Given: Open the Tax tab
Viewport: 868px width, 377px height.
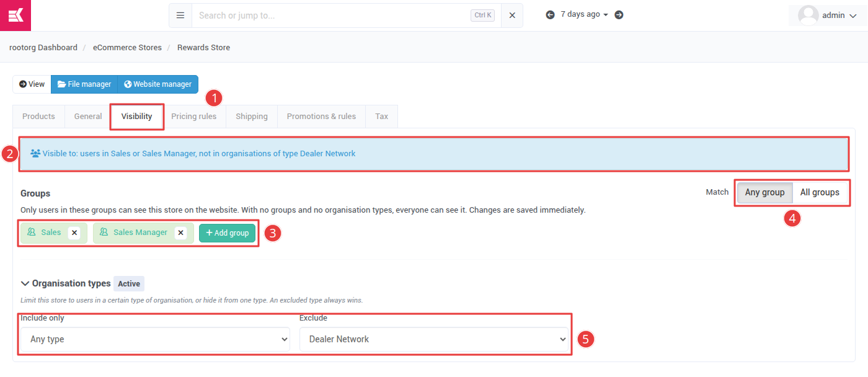Looking at the screenshot, I should click(382, 117).
